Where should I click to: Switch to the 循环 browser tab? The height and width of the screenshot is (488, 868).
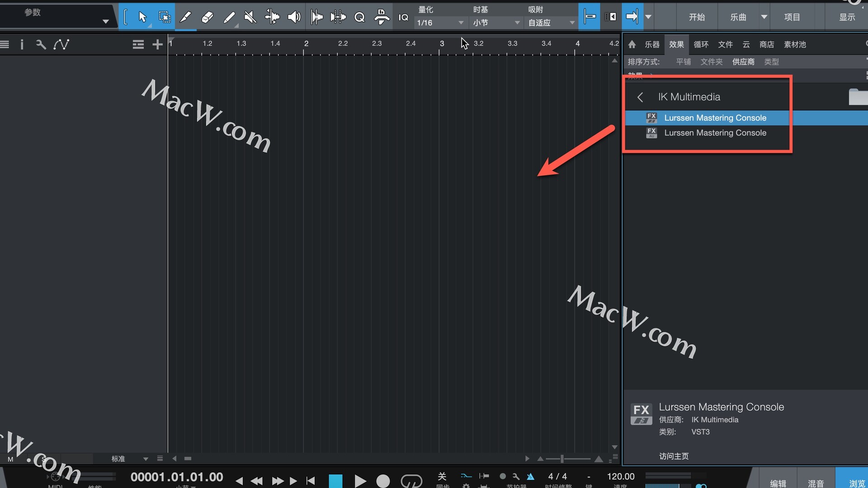pyautogui.click(x=701, y=44)
